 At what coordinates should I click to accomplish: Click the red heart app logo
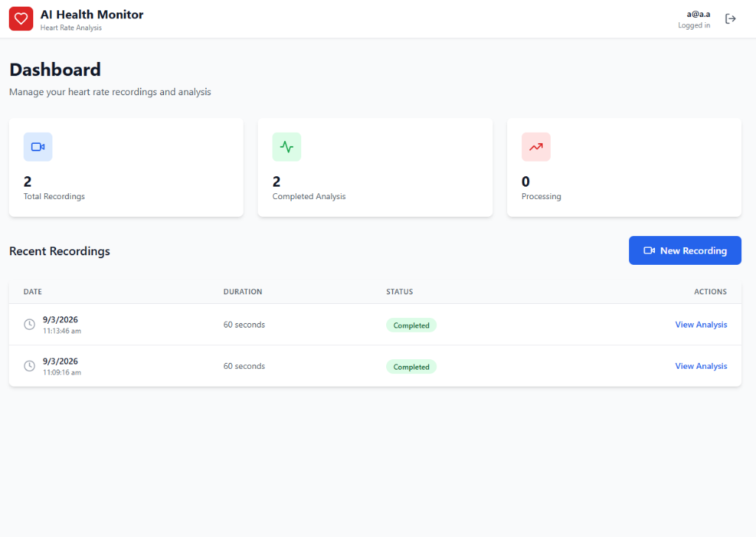pos(21,18)
